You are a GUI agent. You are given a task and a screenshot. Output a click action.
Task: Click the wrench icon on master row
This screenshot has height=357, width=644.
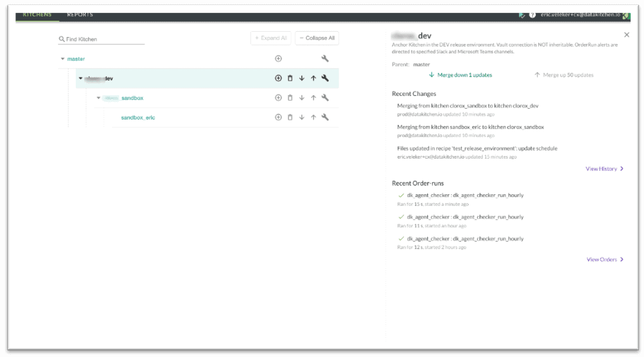325,58
